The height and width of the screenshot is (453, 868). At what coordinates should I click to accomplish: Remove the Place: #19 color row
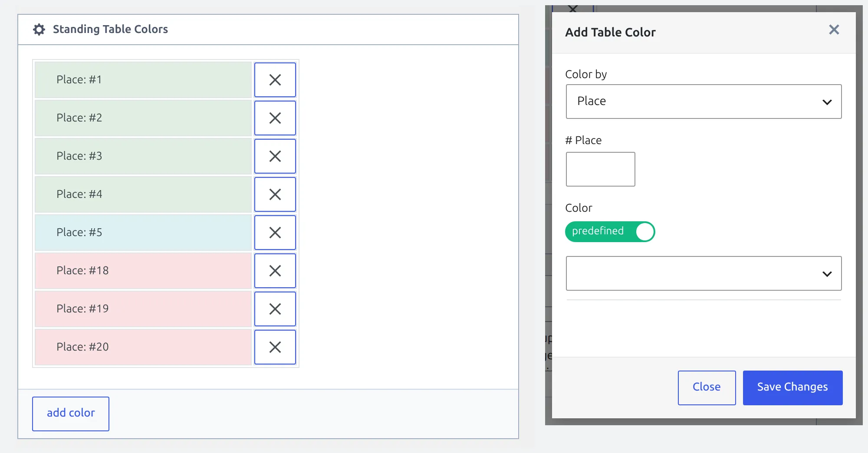coord(275,309)
